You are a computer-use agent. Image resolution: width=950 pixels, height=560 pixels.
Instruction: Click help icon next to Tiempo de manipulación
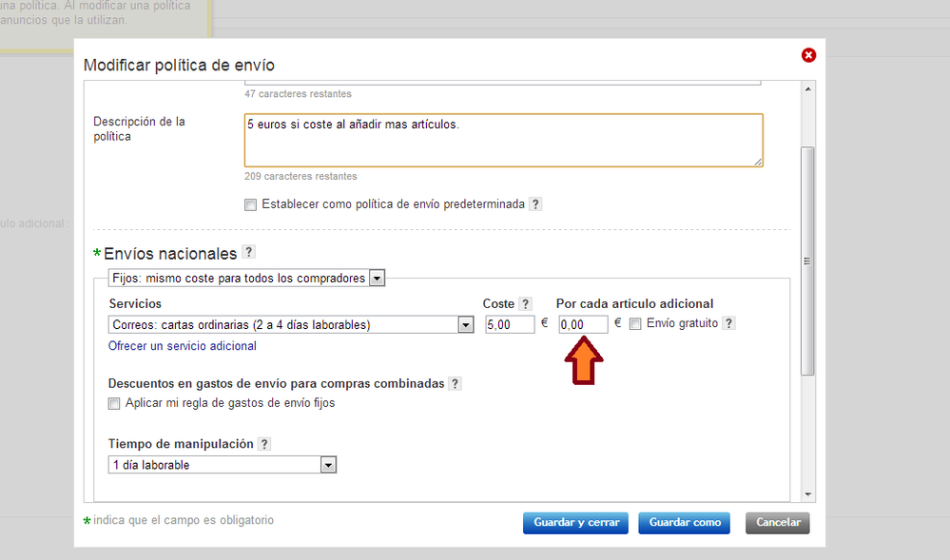click(x=264, y=444)
